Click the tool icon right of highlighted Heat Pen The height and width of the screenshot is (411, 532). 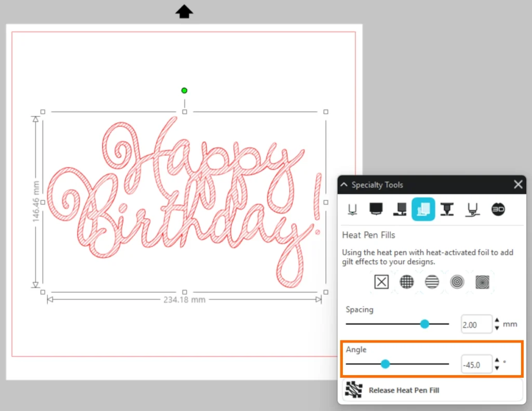pyautogui.click(x=447, y=209)
